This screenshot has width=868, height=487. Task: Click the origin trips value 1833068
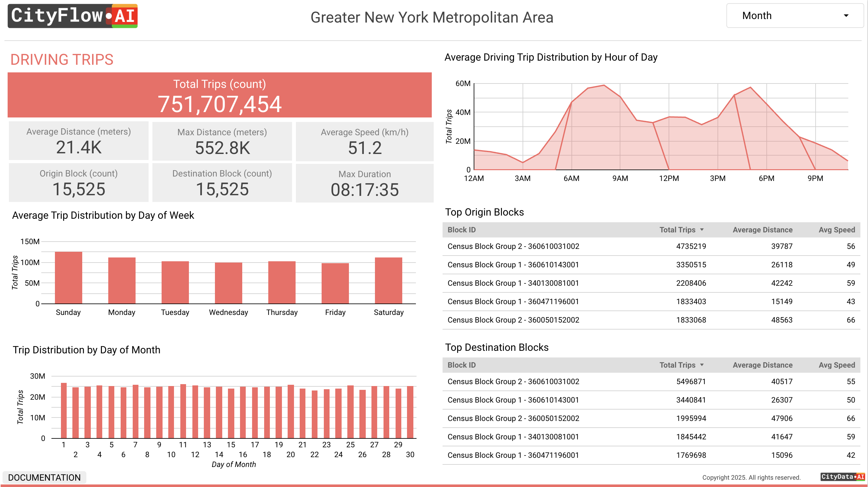coord(691,320)
